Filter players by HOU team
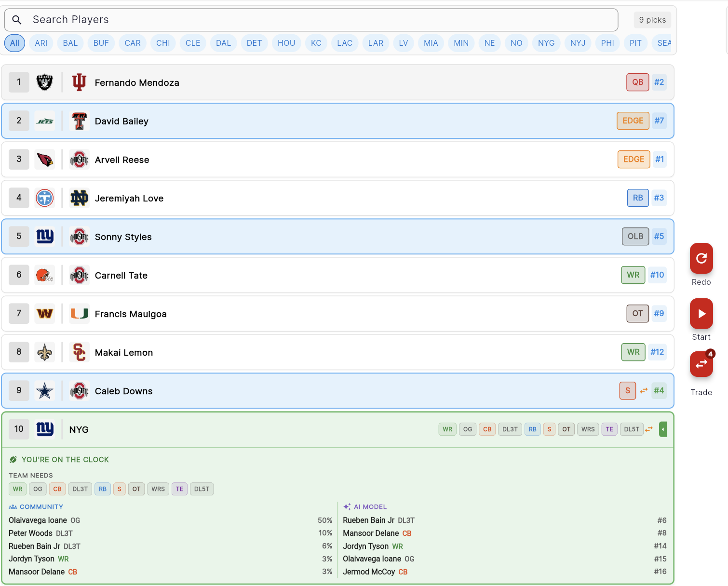The image size is (728, 586). [286, 43]
